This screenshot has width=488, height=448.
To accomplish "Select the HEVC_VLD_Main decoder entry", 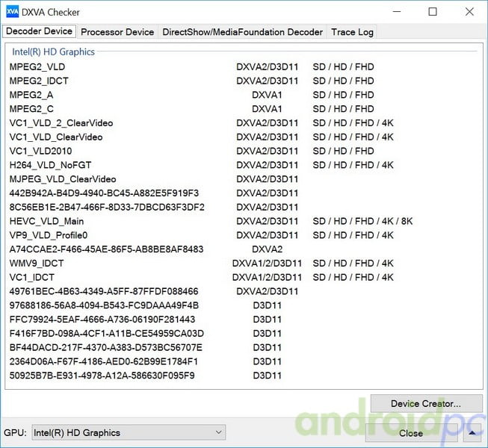I will click(46, 221).
